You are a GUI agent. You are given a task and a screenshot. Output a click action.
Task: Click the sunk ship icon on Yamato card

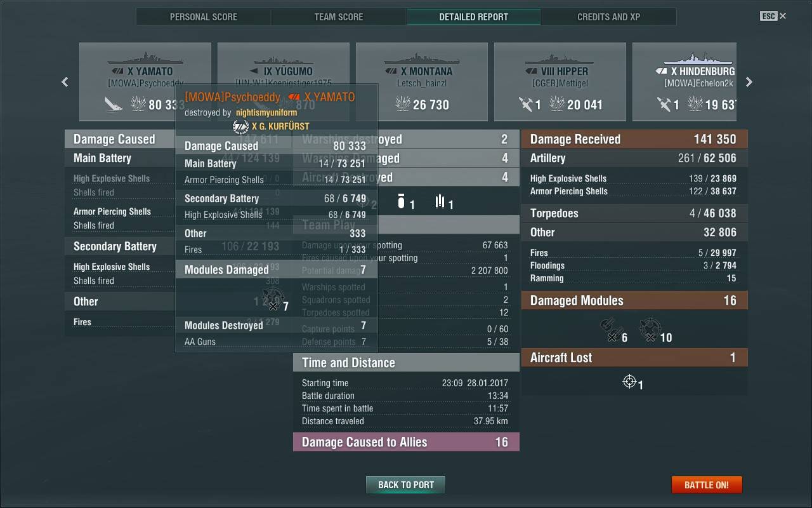pos(114,104)
